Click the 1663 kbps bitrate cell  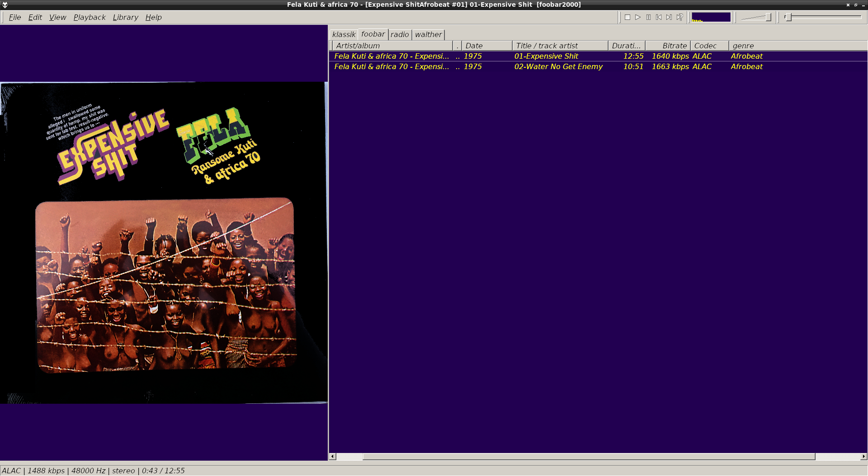pos(670,66)
